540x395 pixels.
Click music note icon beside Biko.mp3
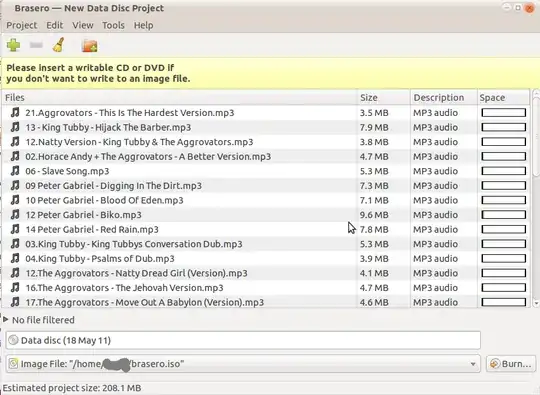click(15, 215)
